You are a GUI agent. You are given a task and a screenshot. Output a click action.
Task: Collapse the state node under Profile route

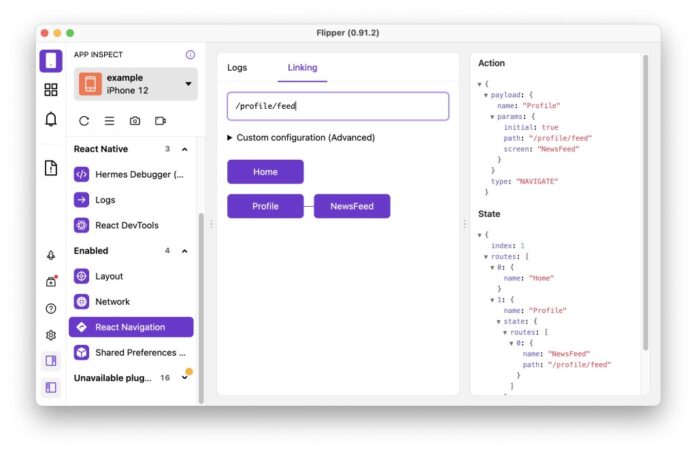[x=498, y=321]
